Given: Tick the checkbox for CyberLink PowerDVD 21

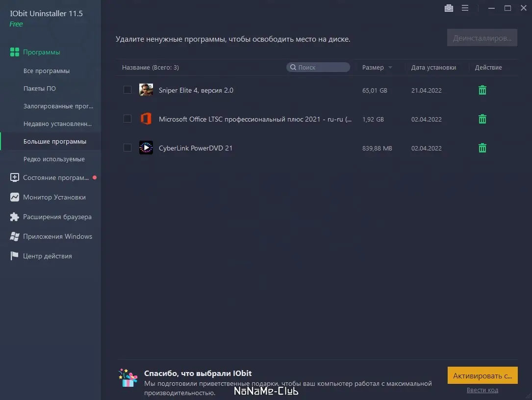Looking at the screenshot, I should tap(127, 148).
